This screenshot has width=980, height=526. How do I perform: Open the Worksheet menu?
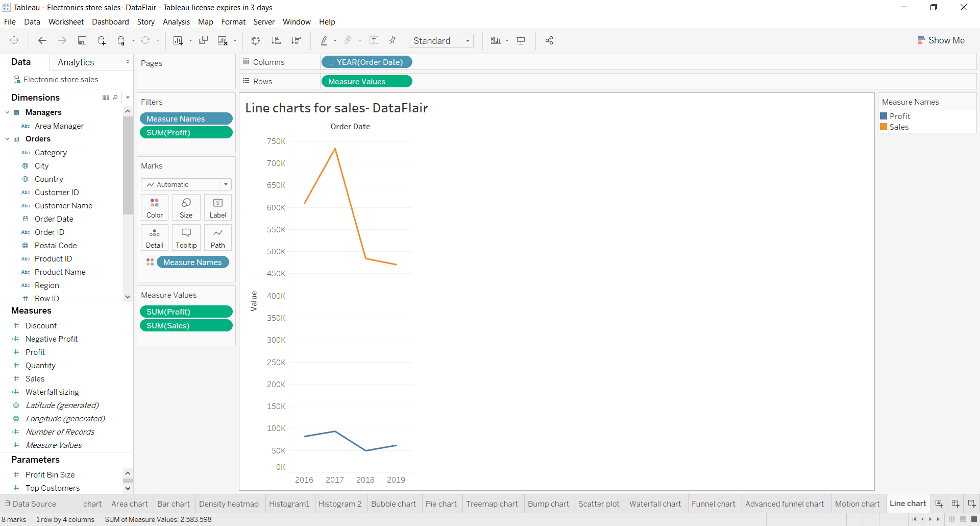click(66, 22)
